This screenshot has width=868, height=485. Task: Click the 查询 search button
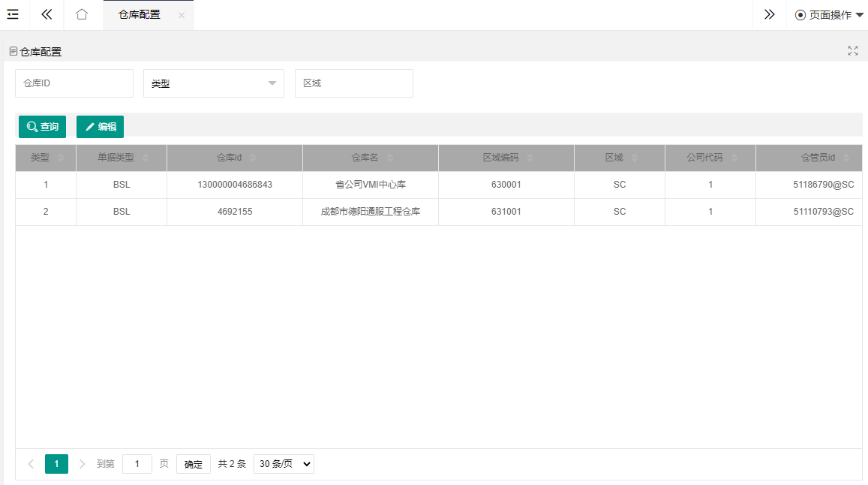tap(42, 126)
